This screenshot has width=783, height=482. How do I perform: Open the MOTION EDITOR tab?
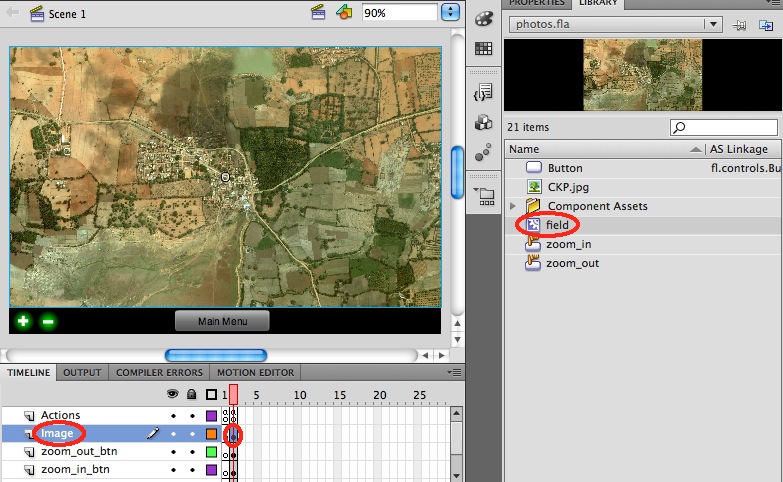[255, 373]
